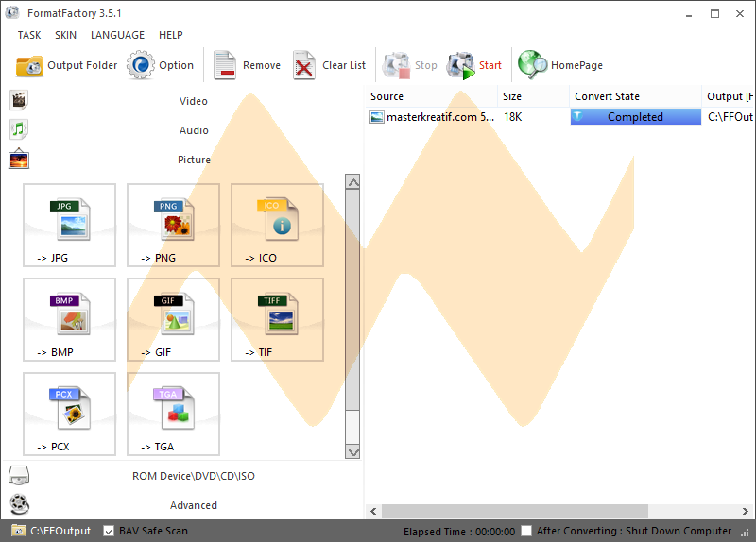Viewport: 756px width, 542px height.
Task: Click the picture format list scrollbar thumb
Action: [x=352, y=300]
